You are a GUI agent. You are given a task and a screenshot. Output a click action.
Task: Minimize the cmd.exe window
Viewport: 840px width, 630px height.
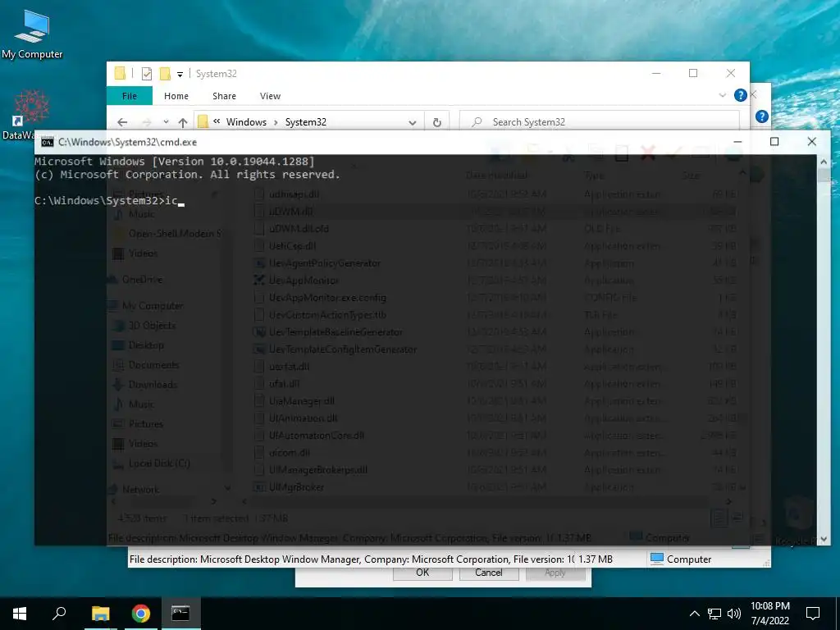(x=737, y=141)
